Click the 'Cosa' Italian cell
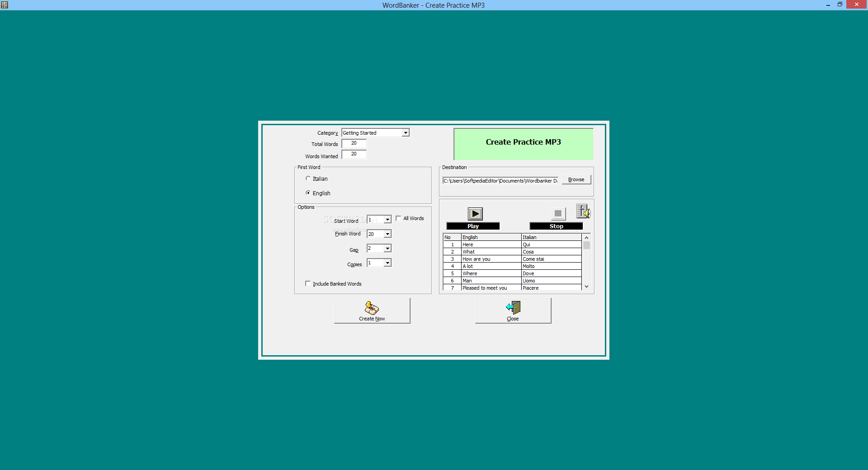Screen dimensions: 868x470 click(551, 252)
